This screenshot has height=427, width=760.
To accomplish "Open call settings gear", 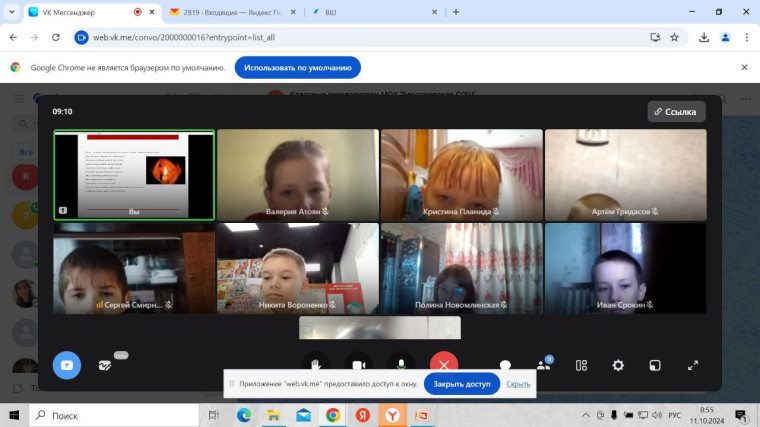I will coord(618,365).
